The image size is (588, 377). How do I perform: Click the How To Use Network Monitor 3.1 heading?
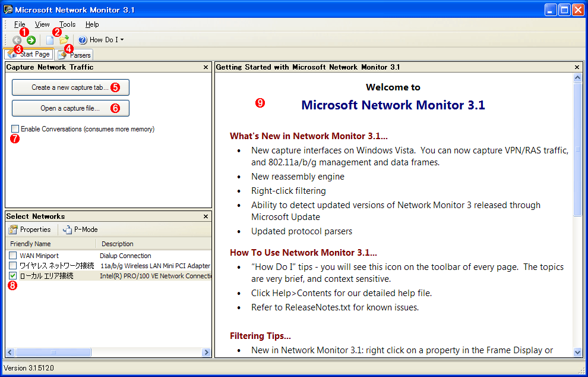pyautogui.click(x=304, y=252)
